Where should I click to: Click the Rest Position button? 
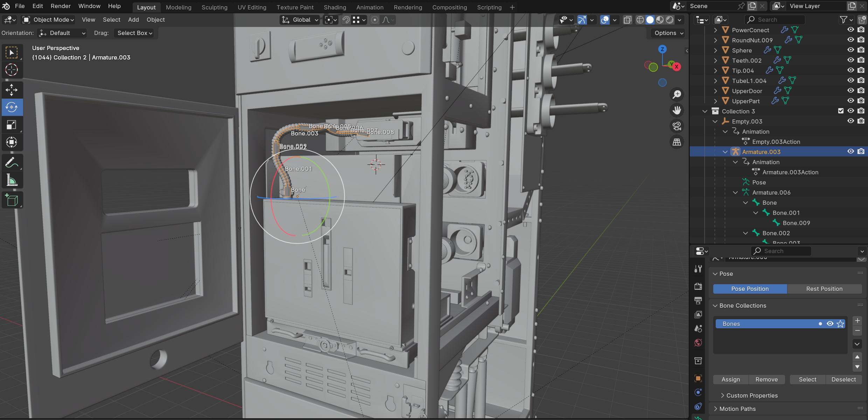(824, 289)
